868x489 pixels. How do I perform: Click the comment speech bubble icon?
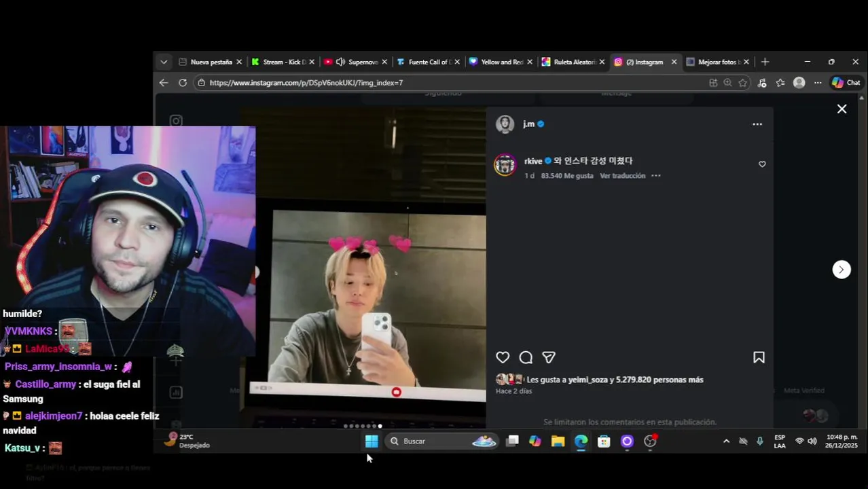coord(526,357)
